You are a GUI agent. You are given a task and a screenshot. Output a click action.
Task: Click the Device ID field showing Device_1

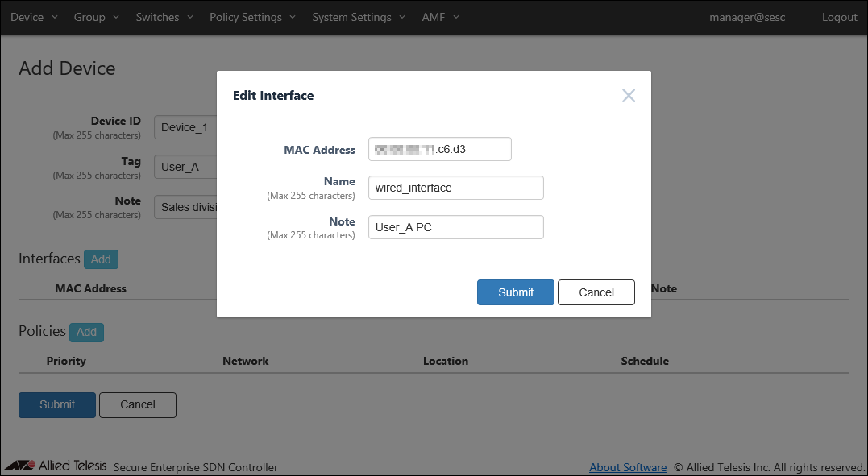[x=185, y=127]
